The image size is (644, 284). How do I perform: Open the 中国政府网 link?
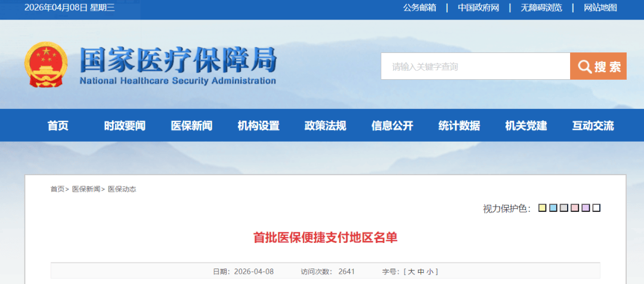[x=478, y=8]
